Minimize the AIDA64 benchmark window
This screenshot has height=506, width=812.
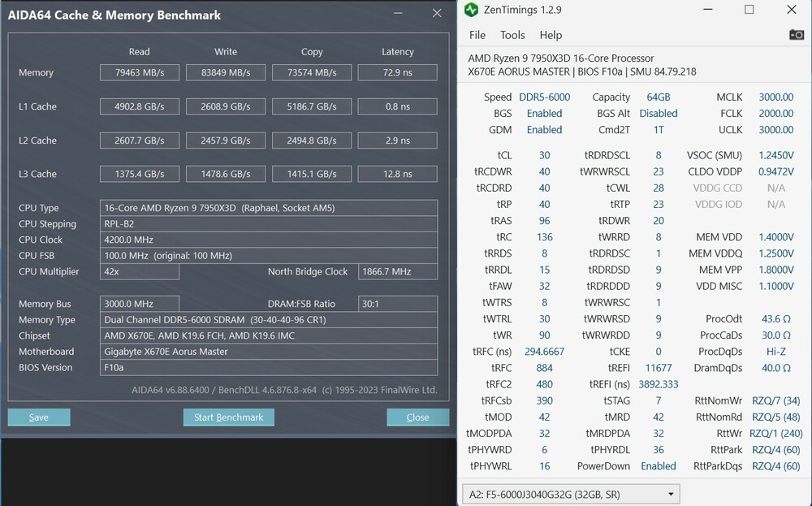pyautogui.click(x=398, y=13)
